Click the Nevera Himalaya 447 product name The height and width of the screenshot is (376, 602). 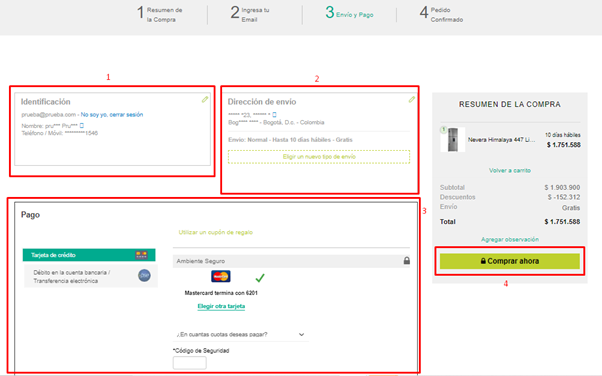(x=501, y=140)
